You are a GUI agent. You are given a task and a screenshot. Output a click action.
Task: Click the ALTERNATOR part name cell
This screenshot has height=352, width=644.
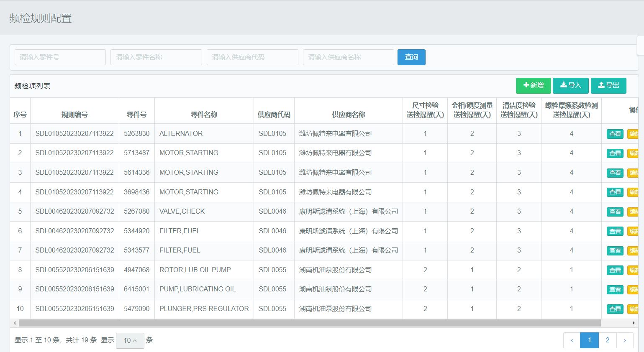click(204, 134)
